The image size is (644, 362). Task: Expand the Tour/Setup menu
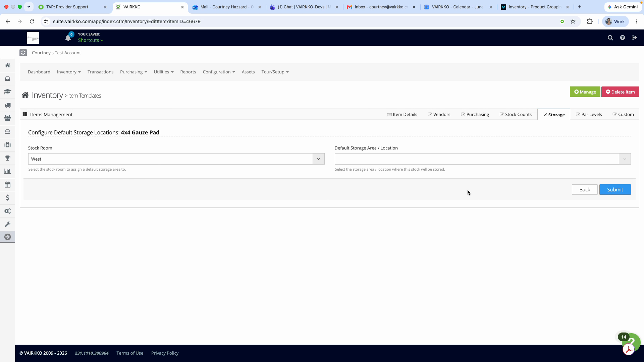pyautogui.click(x=275, y=72)
